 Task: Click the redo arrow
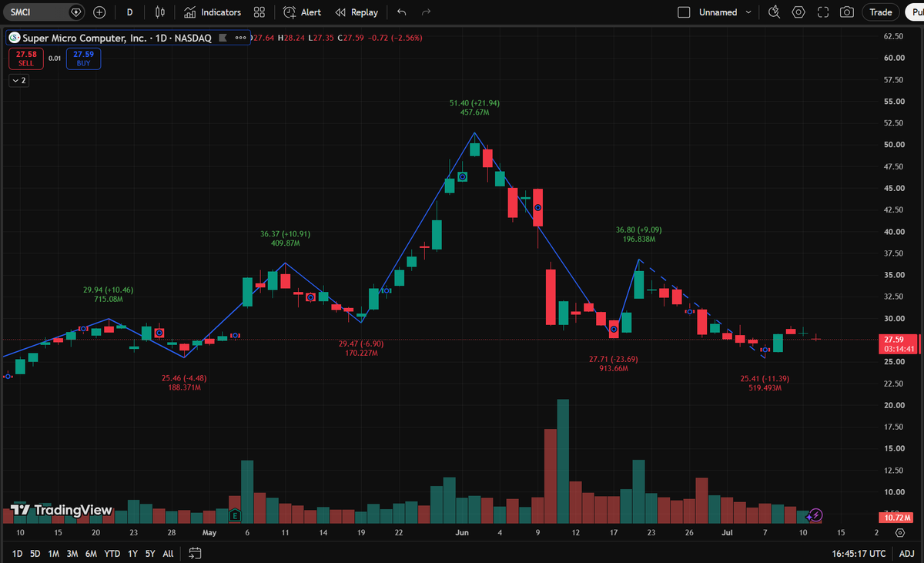[426, 12]
